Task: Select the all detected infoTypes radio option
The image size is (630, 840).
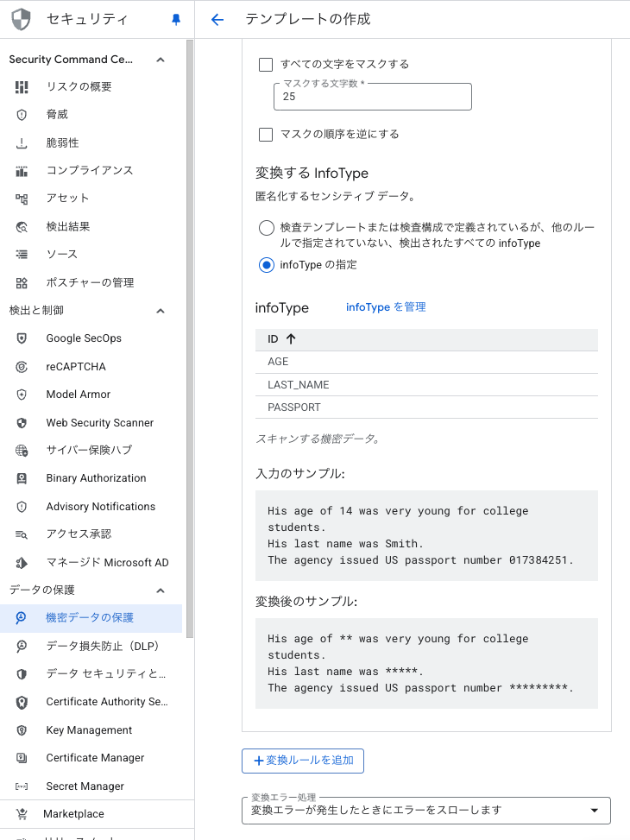Action: pos(267,228)
